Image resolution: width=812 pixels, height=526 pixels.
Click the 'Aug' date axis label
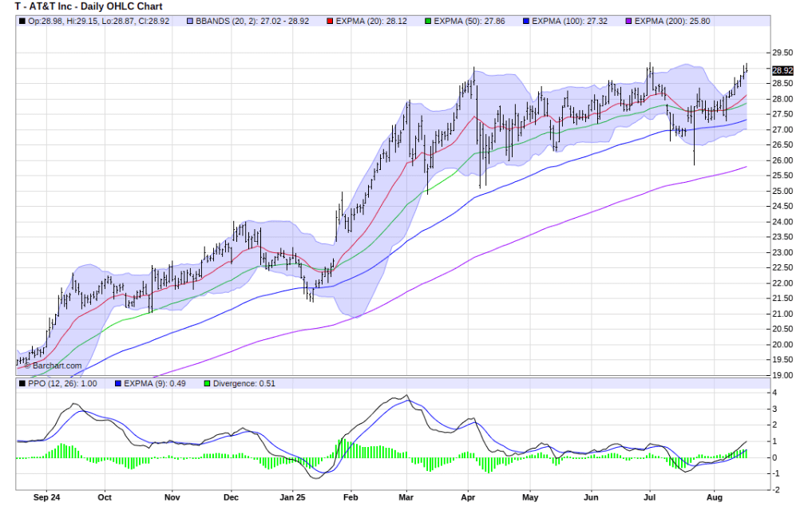tap(715, 497)
